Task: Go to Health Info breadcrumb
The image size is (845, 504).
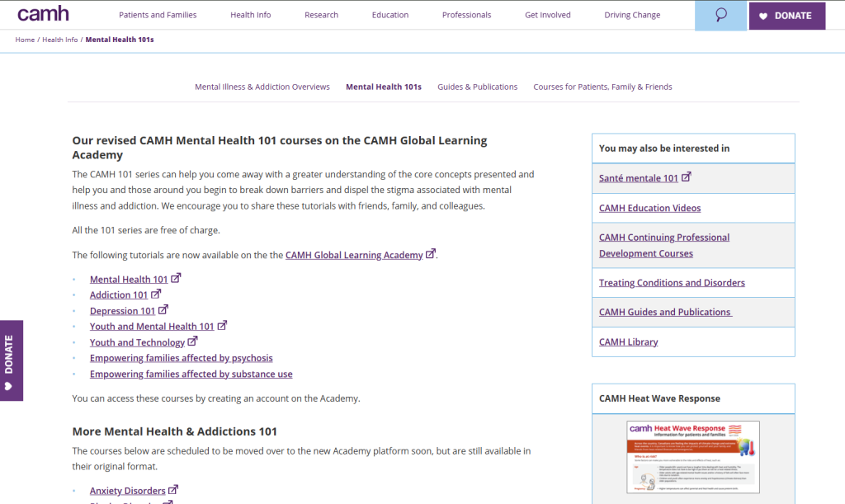Action: (59, 40)
